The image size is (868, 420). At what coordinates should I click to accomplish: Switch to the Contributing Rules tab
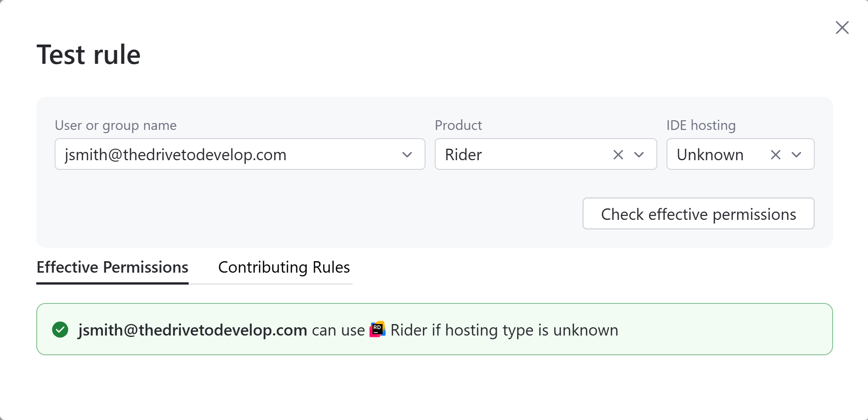click(284, 267)
